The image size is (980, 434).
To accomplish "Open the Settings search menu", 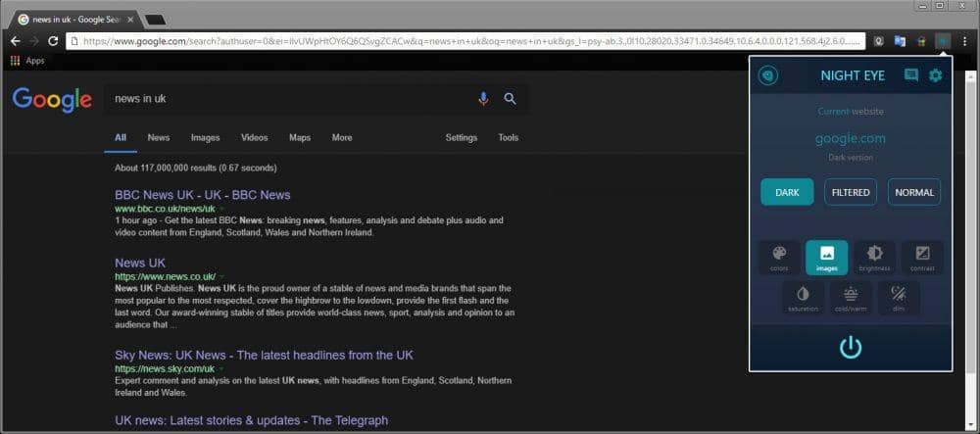I will point(462,138).
